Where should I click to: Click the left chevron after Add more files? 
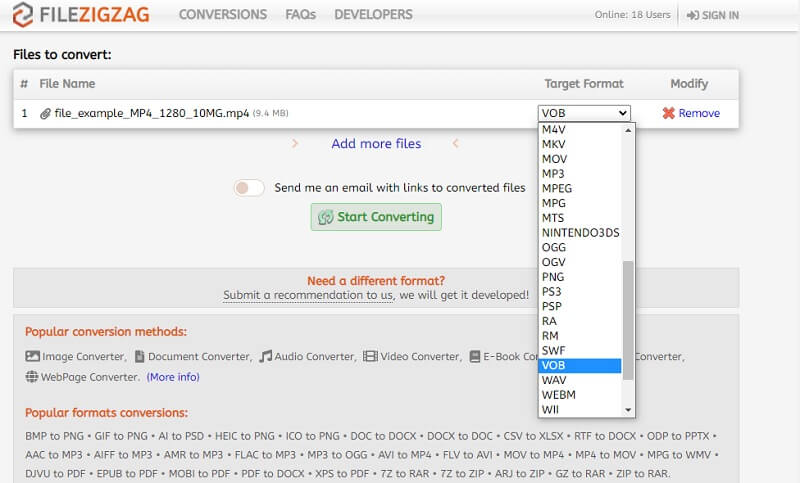click(456, 144)
